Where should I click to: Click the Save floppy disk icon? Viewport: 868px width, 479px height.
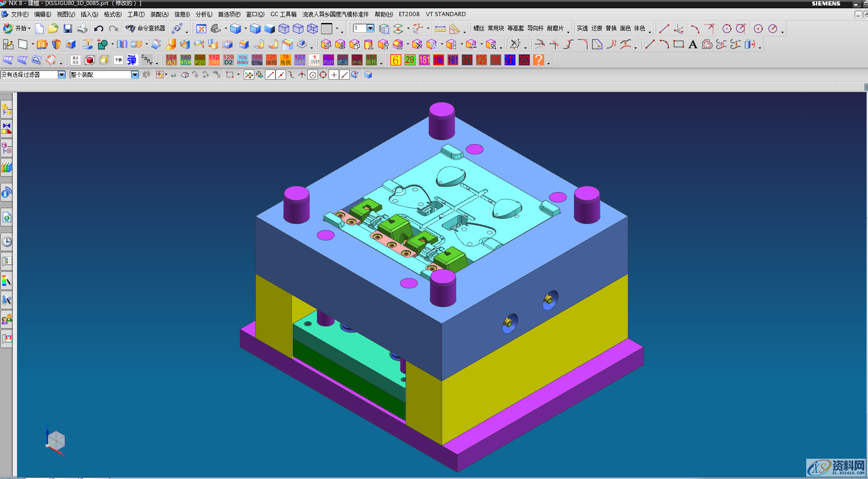(68, 29)
